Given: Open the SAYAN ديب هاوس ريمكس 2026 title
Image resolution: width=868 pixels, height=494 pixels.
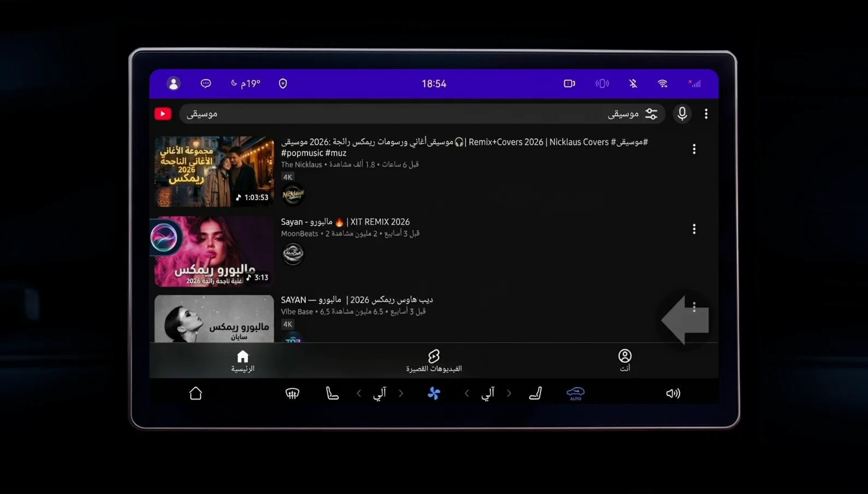Looking at the screenshot, I should (357, 300).
